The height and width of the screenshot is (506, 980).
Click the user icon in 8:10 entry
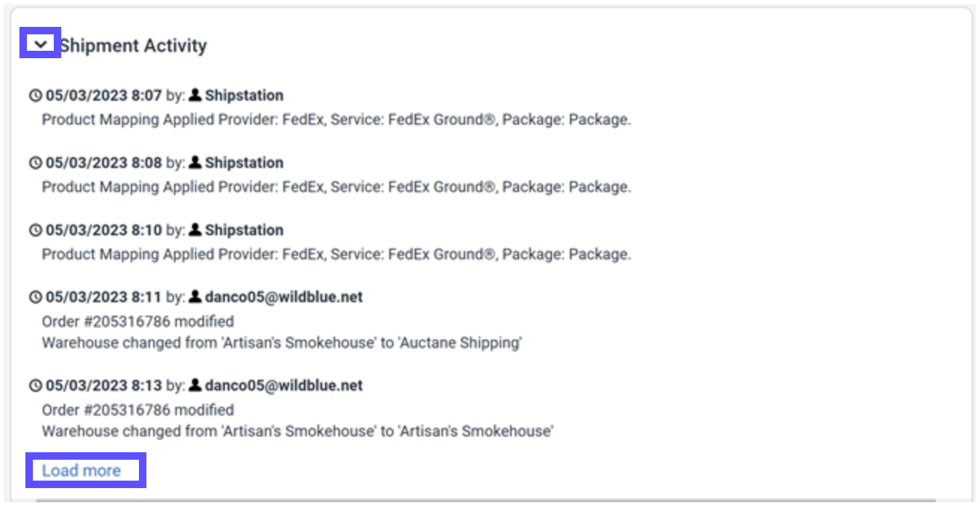[195, 230]
